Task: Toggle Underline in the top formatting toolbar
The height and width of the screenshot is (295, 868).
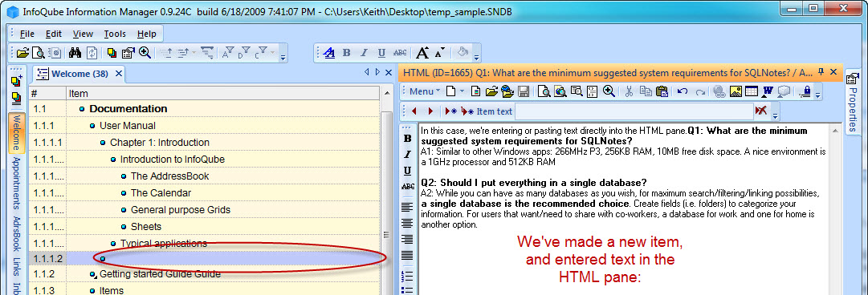Action: tap(381, 53)
